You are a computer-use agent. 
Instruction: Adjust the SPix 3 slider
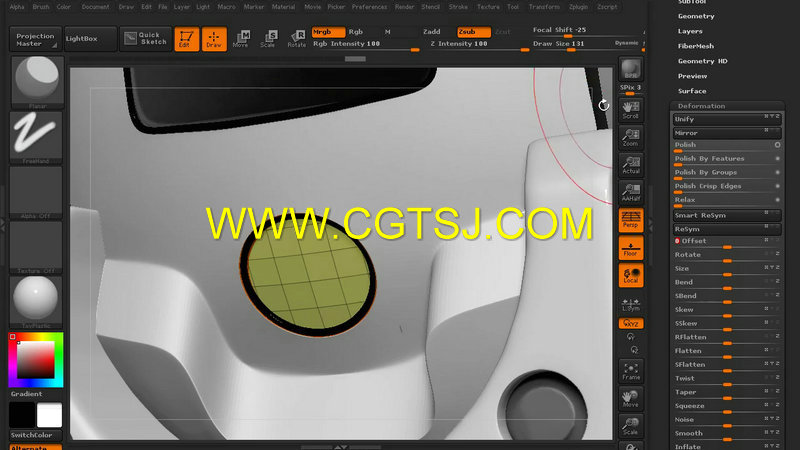[x=631, y=89]
